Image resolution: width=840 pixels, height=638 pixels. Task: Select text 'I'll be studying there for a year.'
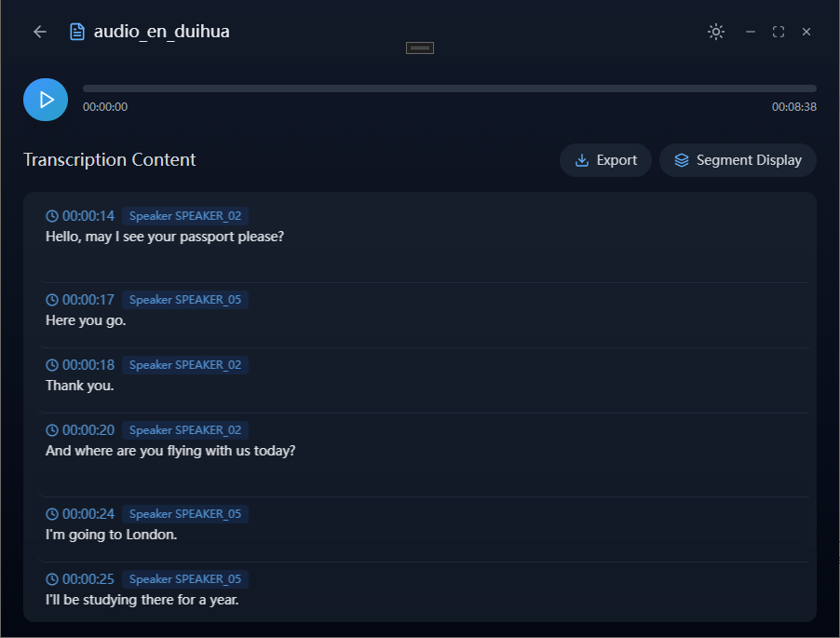142,600
